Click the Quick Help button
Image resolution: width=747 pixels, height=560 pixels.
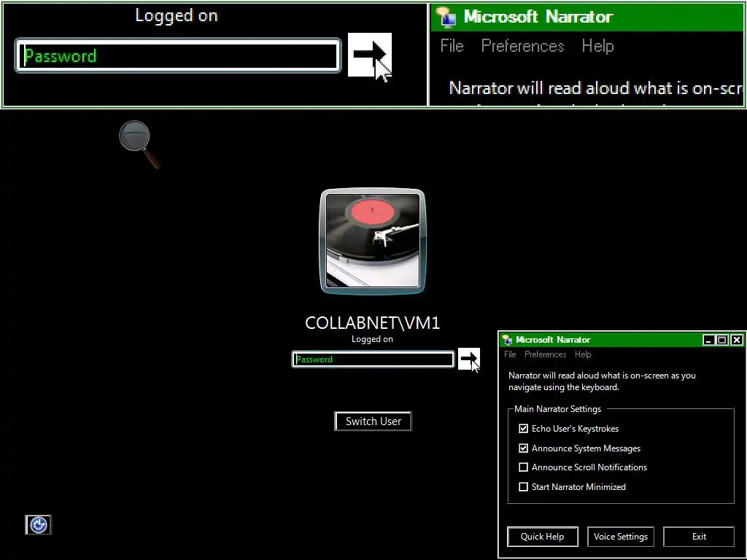(x=542, y=537)
